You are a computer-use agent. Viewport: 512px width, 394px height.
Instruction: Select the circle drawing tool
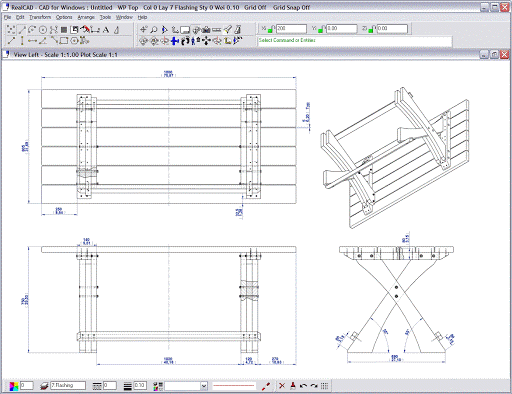tap(43, 30)
